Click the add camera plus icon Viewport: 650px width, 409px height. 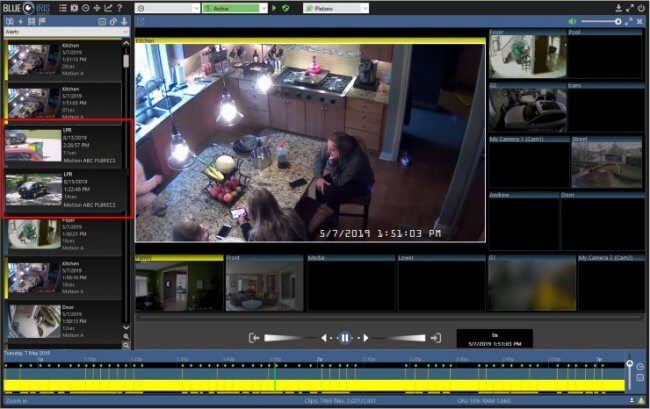[x=97, y=8]
